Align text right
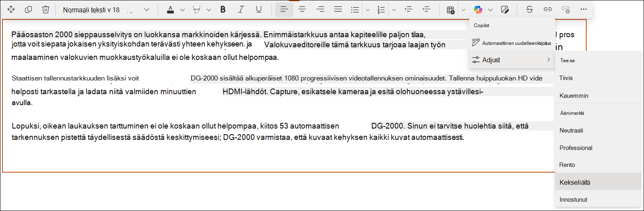 coord(320,9)
